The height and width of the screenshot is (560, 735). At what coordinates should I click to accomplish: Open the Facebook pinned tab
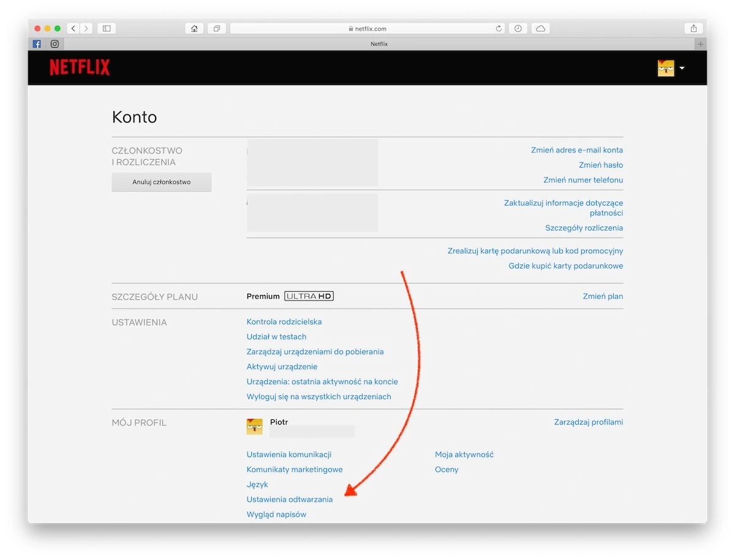(37, 44)
